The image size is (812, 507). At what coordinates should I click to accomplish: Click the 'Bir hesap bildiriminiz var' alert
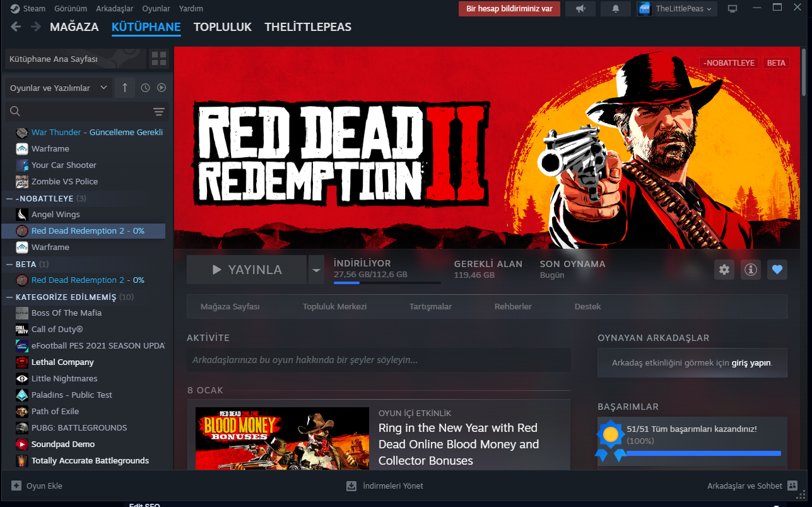(509, 9)
